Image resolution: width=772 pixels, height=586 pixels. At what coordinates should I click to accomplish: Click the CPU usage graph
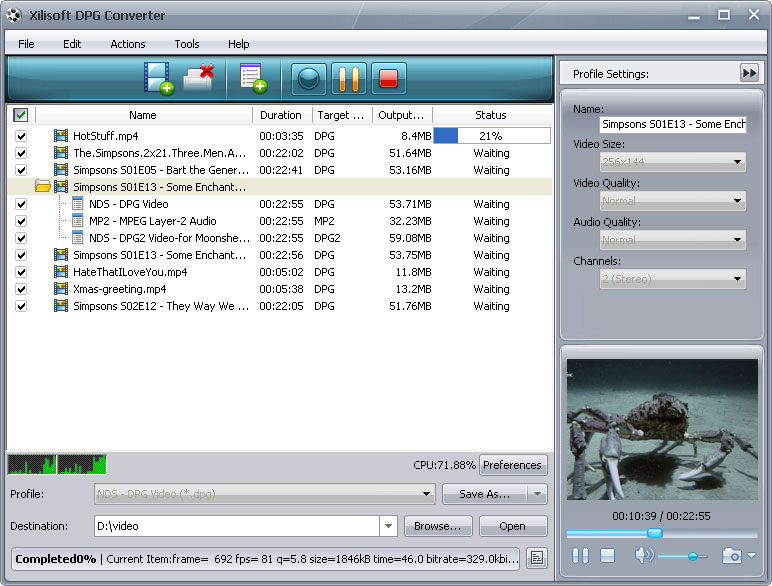tap(57, 464)
